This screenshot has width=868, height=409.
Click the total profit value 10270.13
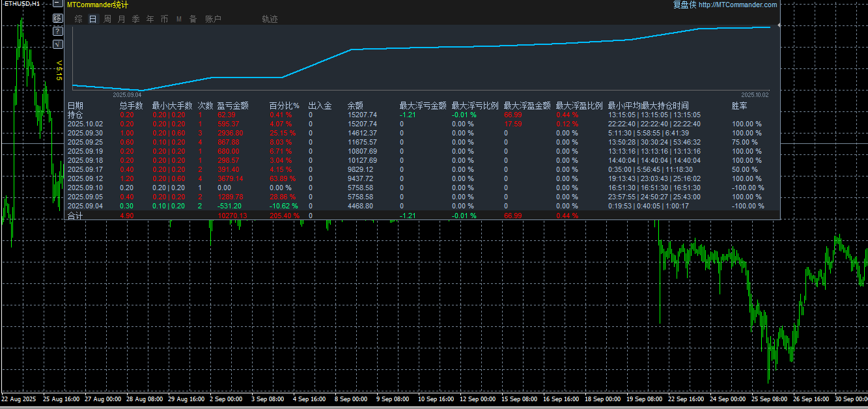click(x=232, y=216)
